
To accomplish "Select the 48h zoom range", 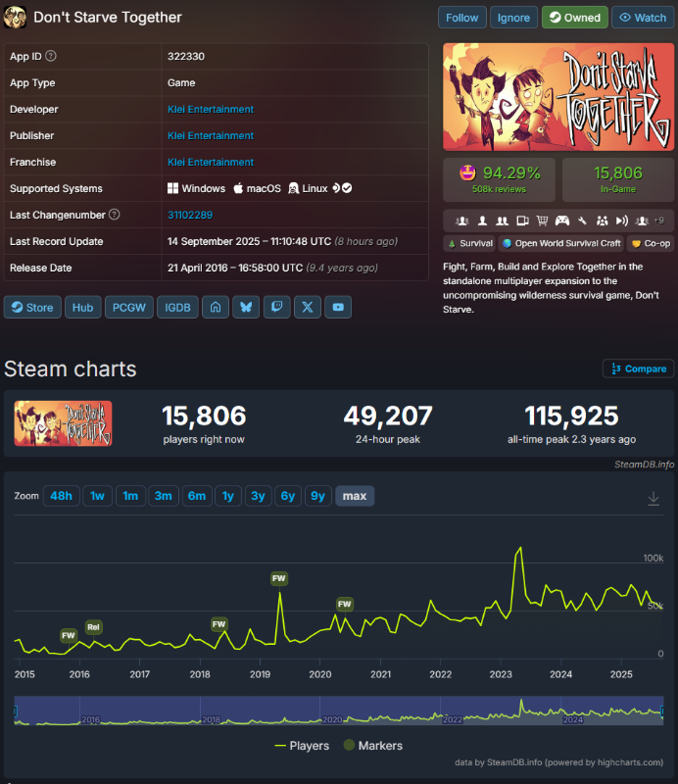I will 61,496.
